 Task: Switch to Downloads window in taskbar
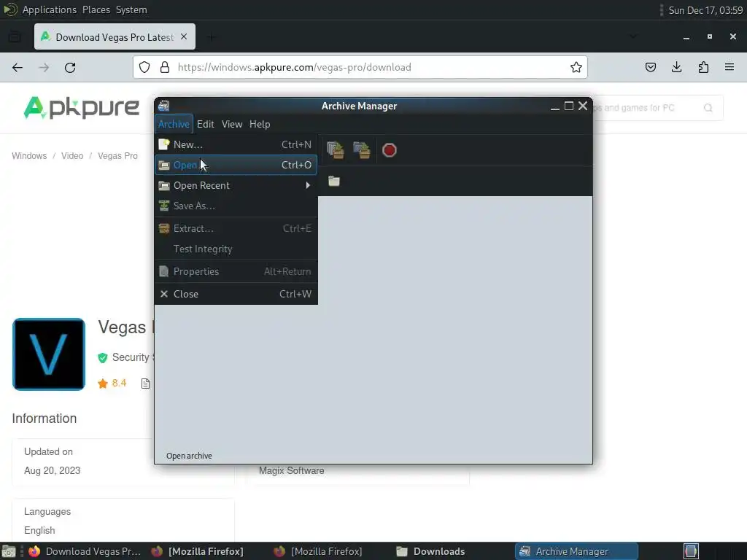[431, 551]
